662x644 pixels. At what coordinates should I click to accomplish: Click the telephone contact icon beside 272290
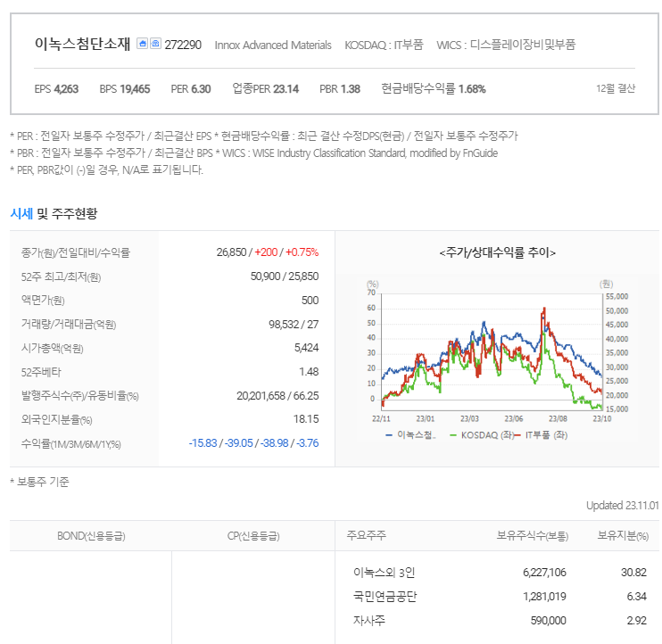coord(155,44)
